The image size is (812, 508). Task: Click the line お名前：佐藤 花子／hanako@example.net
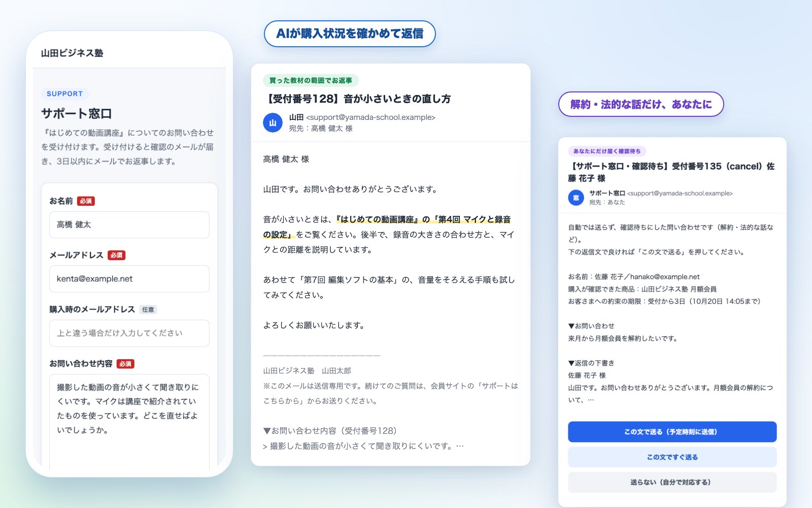click(634, 277)
